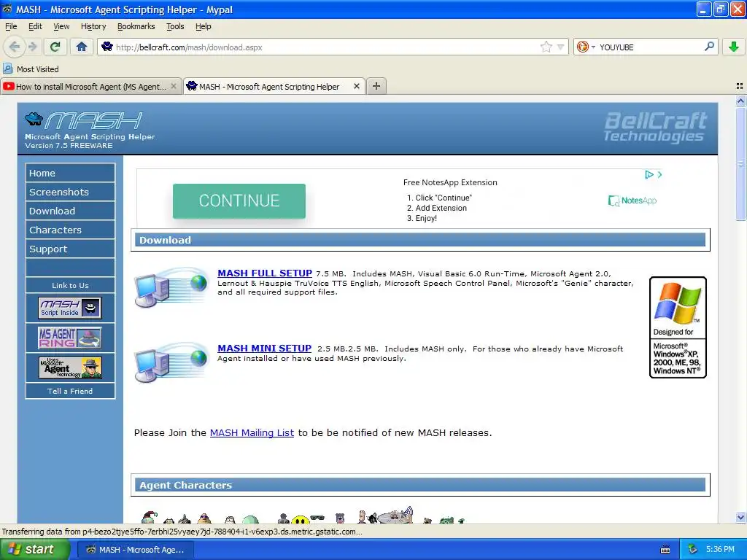The image size is (747, 560).
Task: Click the green CONTINUE ad button
Action: (x=239, y=201)
